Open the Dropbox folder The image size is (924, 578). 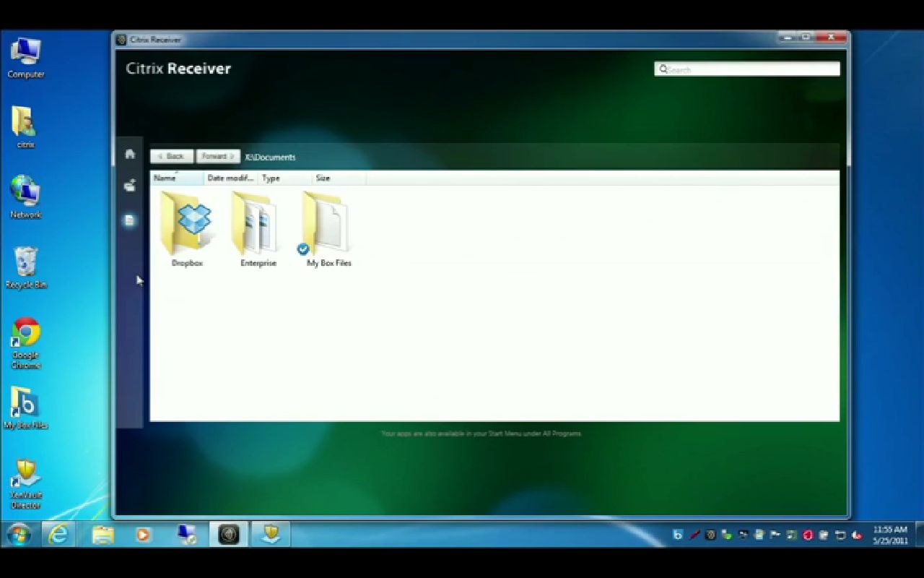click(x=186, y=228)
